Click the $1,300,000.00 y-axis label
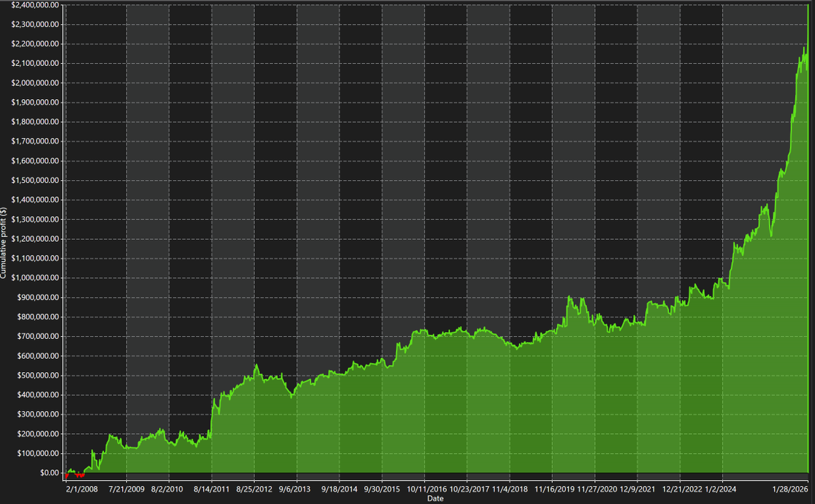The width and height of the screenshot is (815, 504). click(33, 220)
